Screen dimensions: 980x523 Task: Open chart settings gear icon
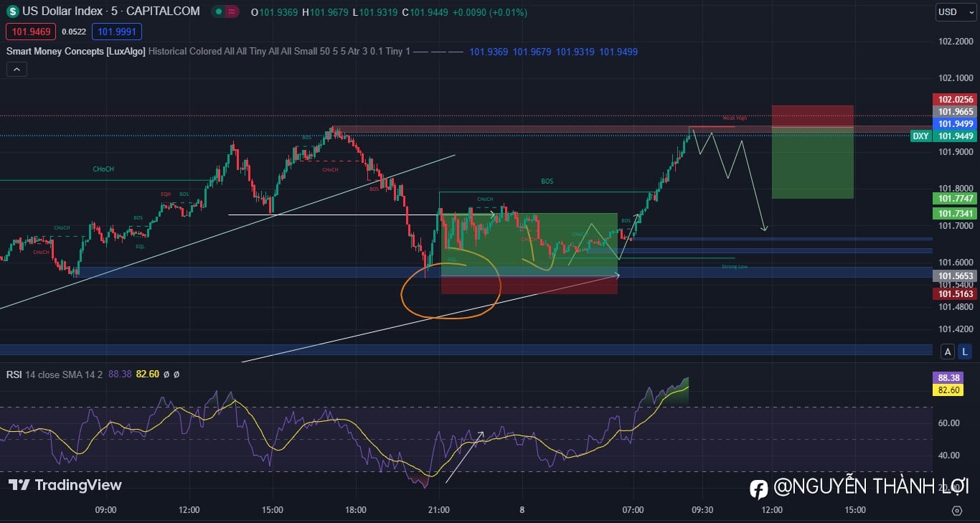957,510
